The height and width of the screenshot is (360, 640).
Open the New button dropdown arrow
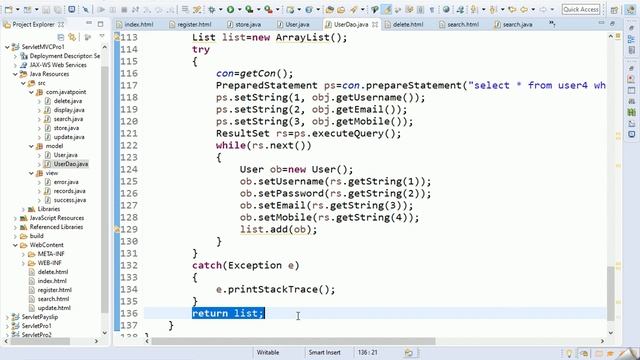(18, 9)
